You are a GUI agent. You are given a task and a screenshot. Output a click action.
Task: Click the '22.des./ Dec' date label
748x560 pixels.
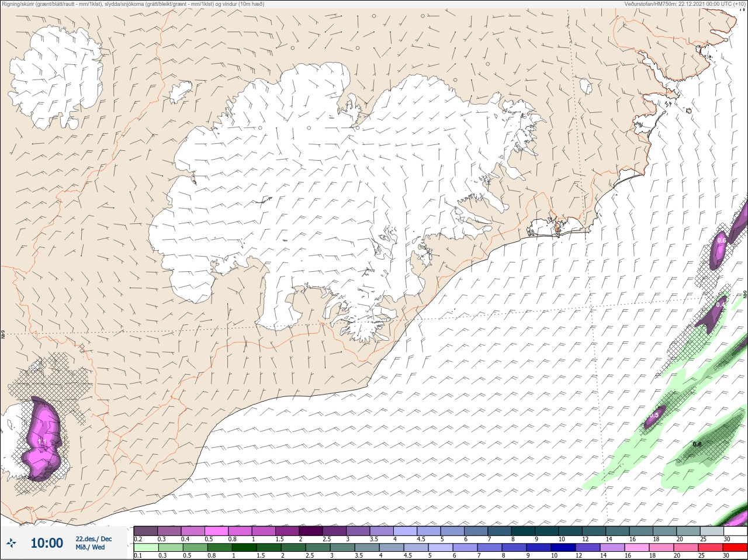pos(93,538)
